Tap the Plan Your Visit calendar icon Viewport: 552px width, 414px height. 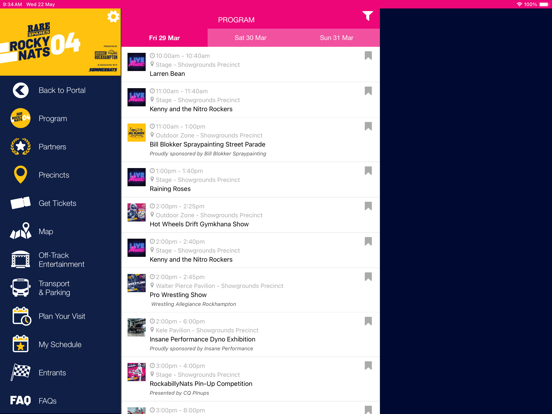[21, 316]
